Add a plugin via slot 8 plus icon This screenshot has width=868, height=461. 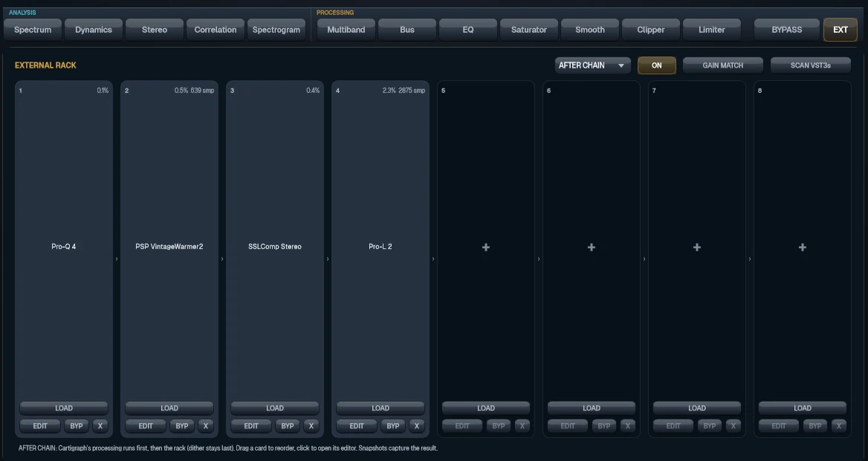pyautogui.click(x=802, y=247)
